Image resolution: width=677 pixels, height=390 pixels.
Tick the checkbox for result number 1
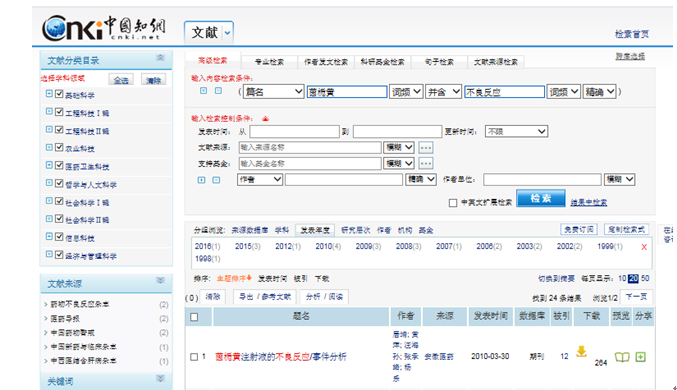pos(194,357)
